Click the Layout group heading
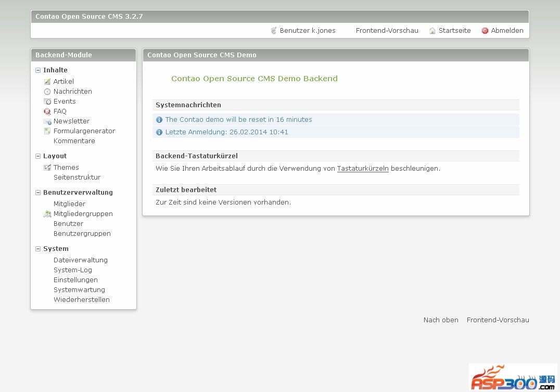The width and height of the screenshot is (560, 392). click(55, 156)
